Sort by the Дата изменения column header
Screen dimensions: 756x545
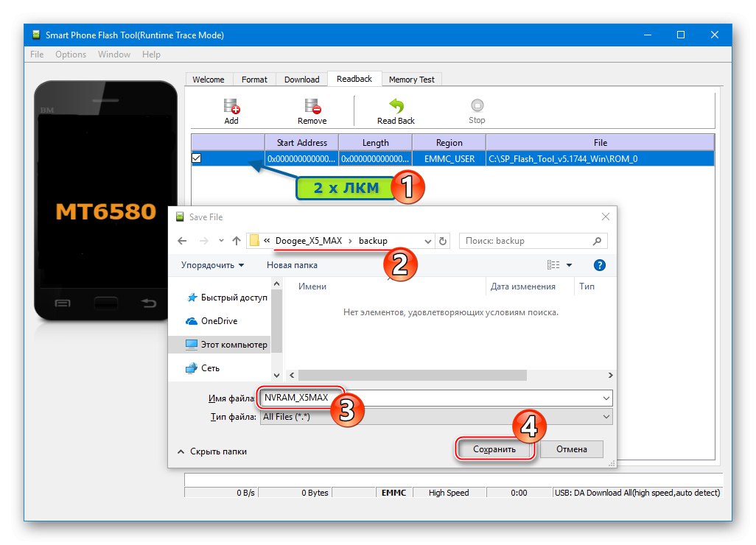522,286
